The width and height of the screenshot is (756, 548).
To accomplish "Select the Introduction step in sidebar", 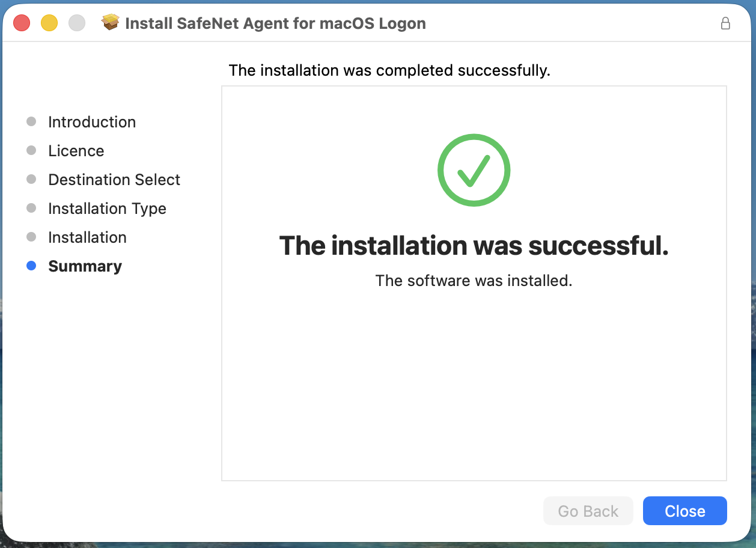I will [x=92, y=122].
